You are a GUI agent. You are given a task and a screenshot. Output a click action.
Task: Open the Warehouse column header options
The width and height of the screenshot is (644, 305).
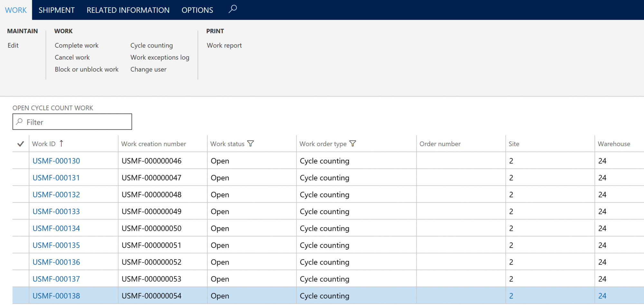point(613,144)
